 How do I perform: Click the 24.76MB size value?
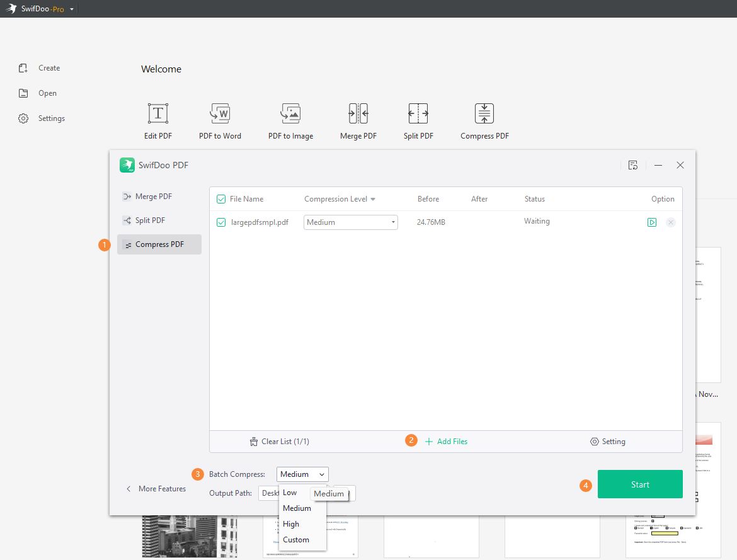[431, 222]
